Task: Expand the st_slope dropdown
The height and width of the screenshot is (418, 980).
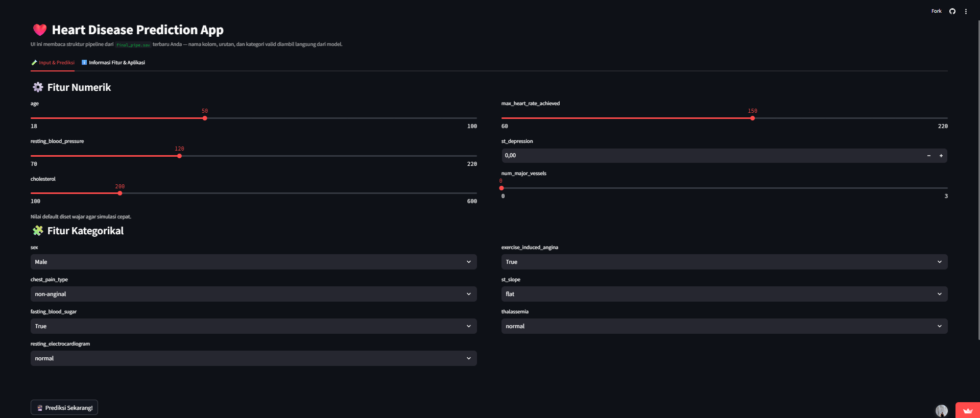Action: point(724,294)
